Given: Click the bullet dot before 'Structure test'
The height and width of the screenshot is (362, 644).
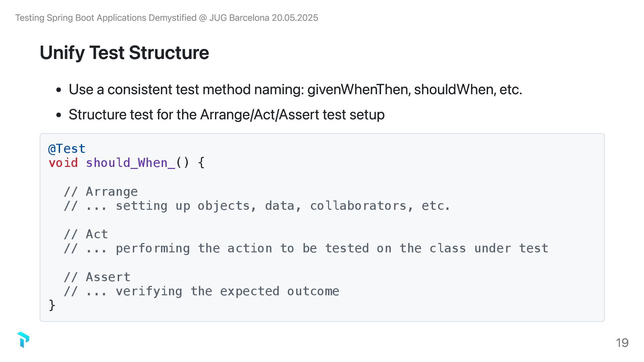Looking at the screenshot, I should (x=59, y=115).
